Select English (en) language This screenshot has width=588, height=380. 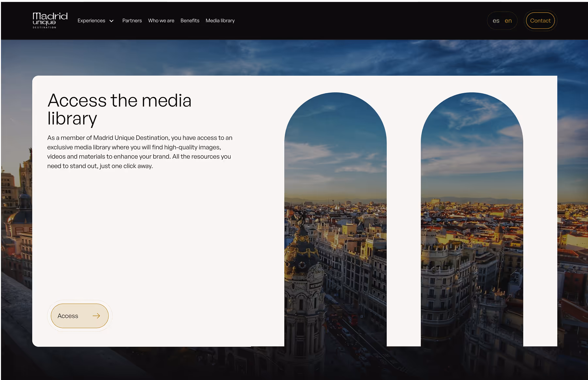click(x=508, y=21)
